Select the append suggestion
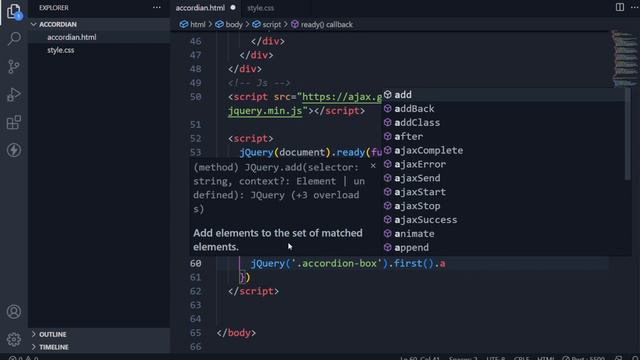 pyautogui.click(x=503, y=247)
